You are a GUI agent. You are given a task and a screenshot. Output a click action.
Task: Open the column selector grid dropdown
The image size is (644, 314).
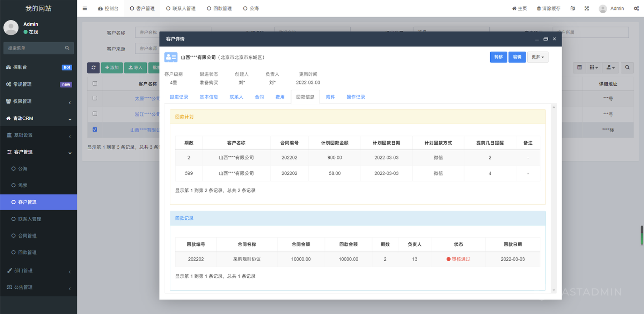click(x=594, y=68)
